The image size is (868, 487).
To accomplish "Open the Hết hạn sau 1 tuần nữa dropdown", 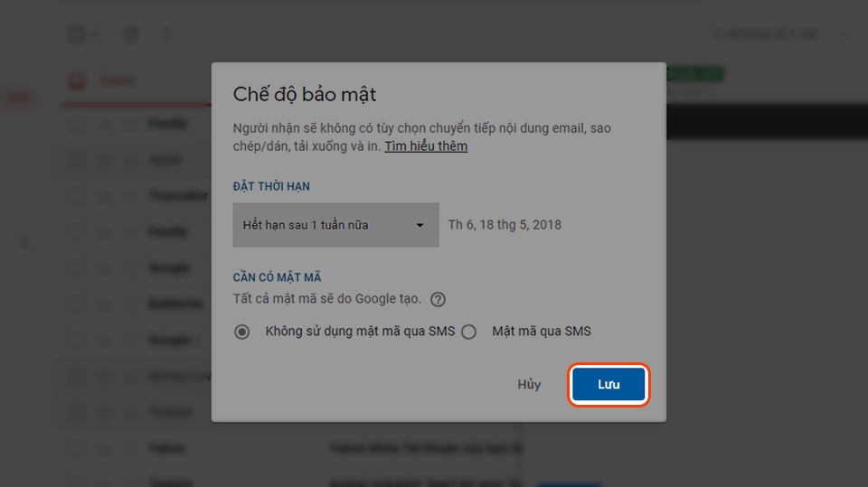I will point(335,225).
